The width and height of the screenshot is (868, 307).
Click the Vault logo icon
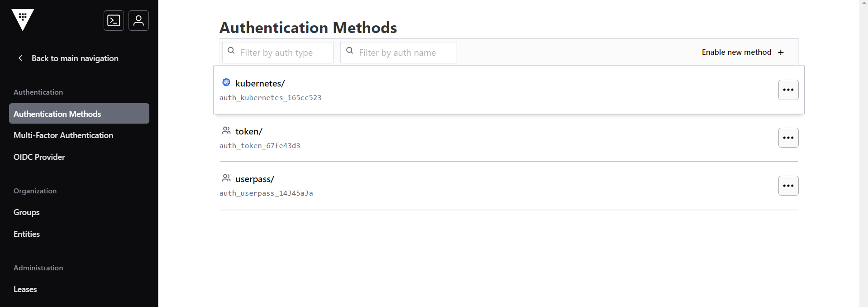(23, 20)
